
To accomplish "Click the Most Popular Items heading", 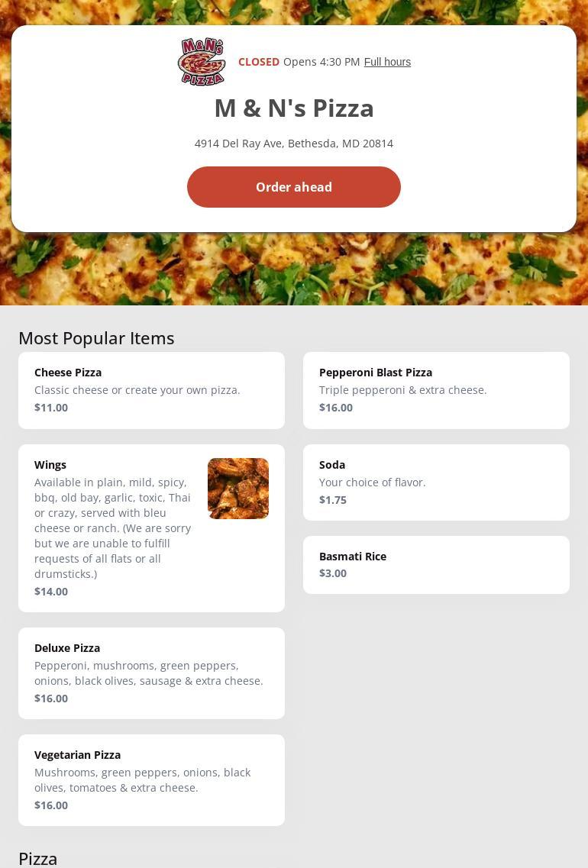I will click(96, 338).
